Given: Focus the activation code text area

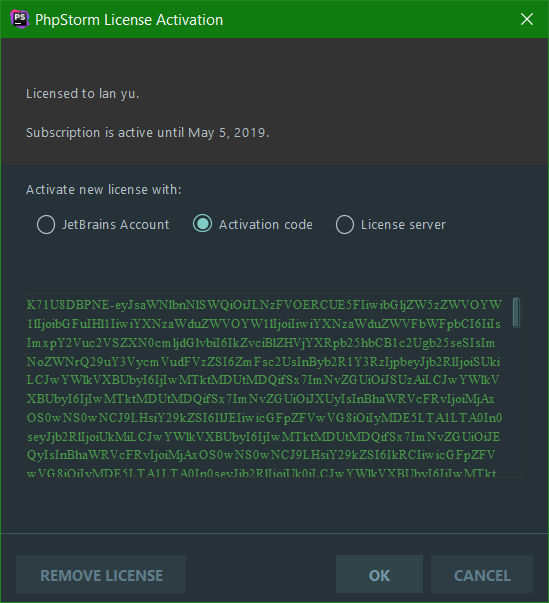Looking at the screenshot, I should pos(269,387).
